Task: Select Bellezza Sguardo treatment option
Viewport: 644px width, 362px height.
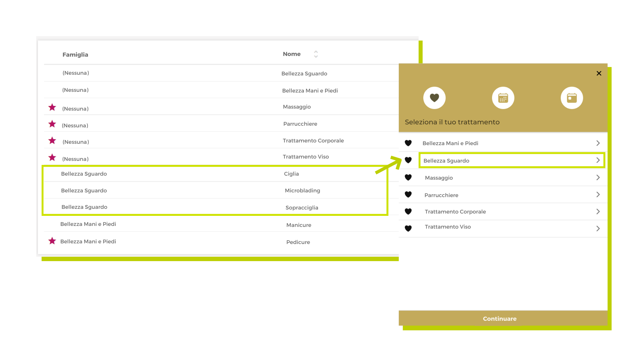Action: click(x=503, y=160)
